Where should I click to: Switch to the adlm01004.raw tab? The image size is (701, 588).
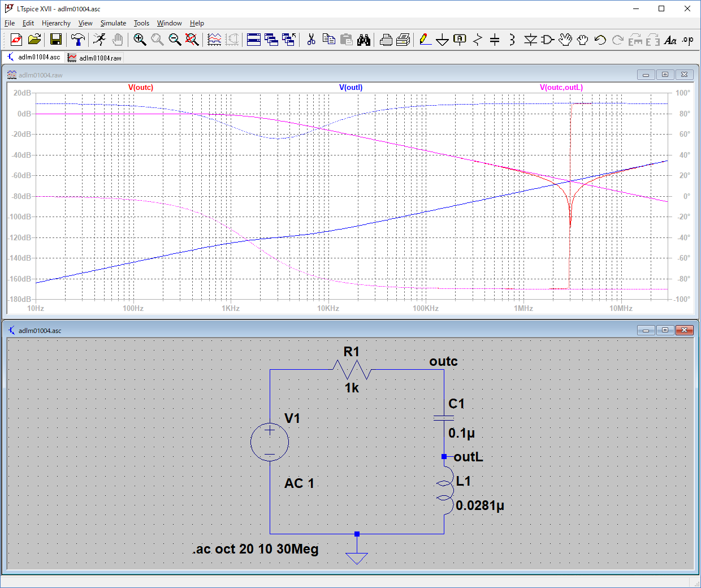(x=94, y=58)
